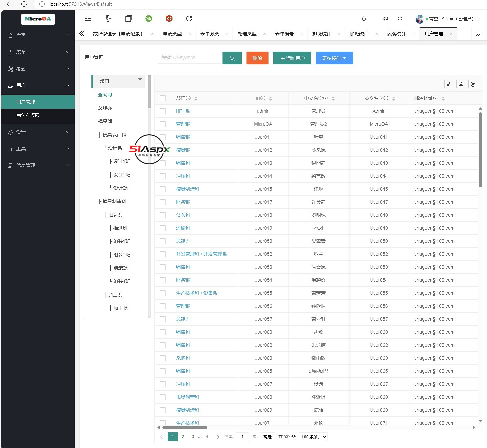Expand the 主页 sidebar menu
This screenshot has height=448, width=487.
coord(38,35)
